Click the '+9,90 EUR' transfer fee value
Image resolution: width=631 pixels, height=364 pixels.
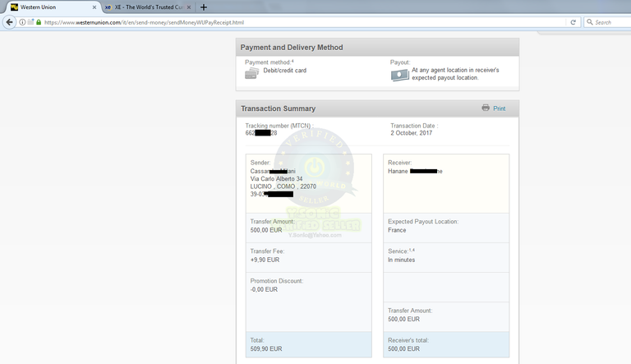[x=265, y=260]
